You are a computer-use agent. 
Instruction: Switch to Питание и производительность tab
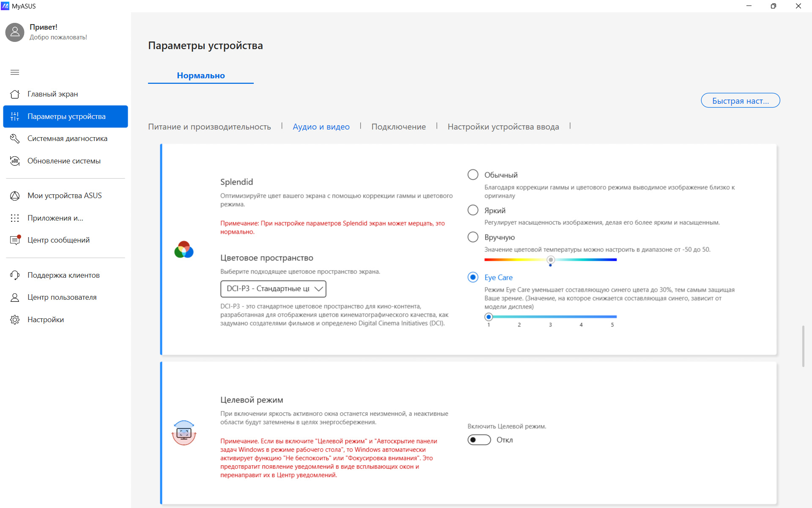pyautogui.click(x=209, y=127)
